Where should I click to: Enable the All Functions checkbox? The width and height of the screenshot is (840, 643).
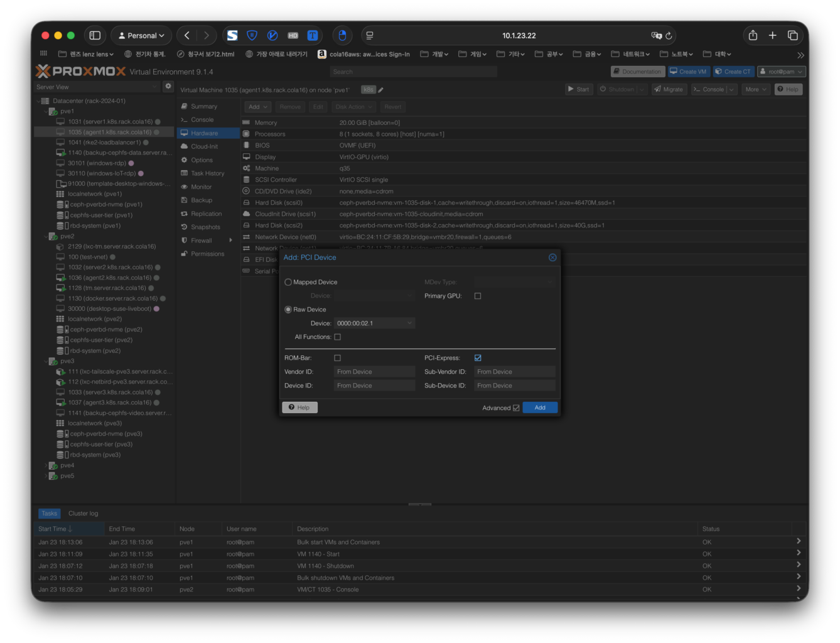338,337
